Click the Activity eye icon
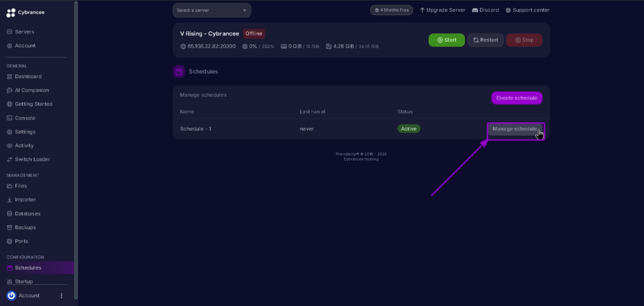 point(9,145)
